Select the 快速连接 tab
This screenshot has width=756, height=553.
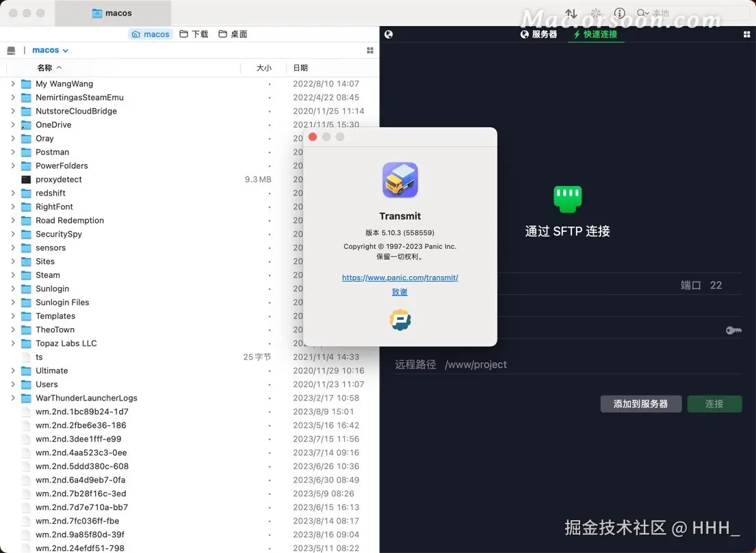[x=595, y=34]
